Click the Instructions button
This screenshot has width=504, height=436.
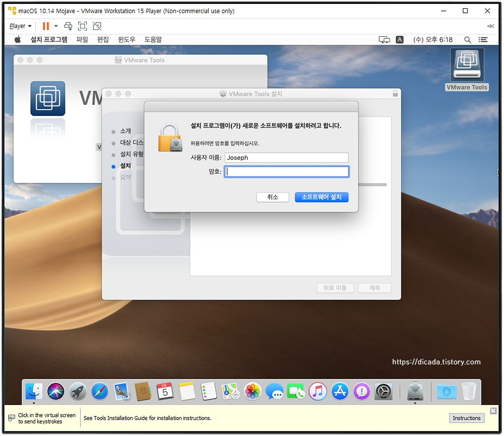click(467, 418)
